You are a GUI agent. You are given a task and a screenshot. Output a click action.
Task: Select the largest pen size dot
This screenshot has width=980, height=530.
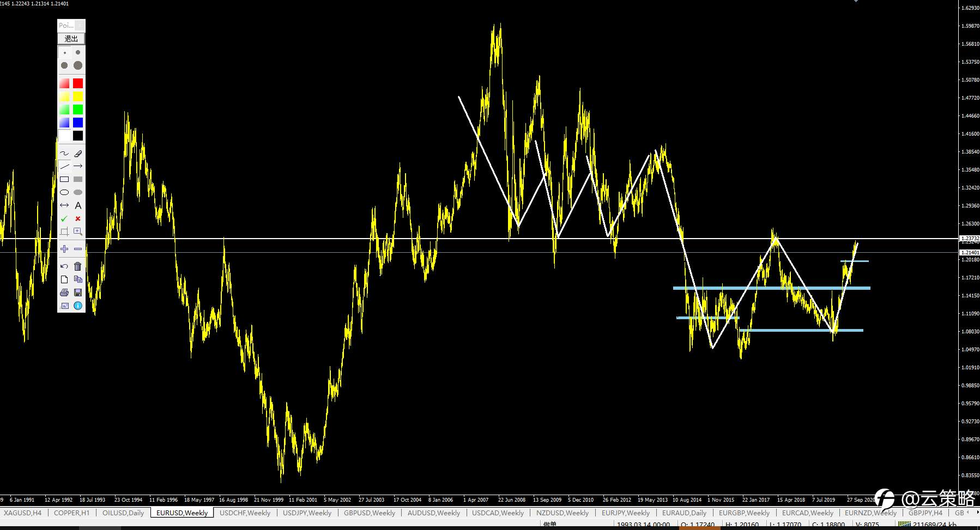click(78, 65)
